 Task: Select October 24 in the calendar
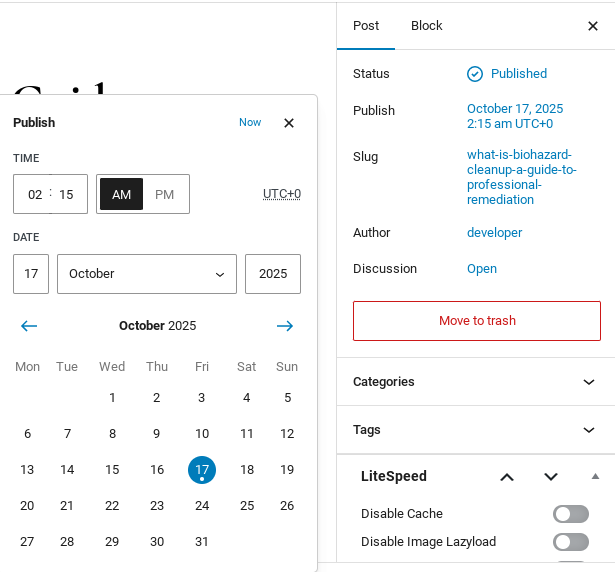point(202,506)
